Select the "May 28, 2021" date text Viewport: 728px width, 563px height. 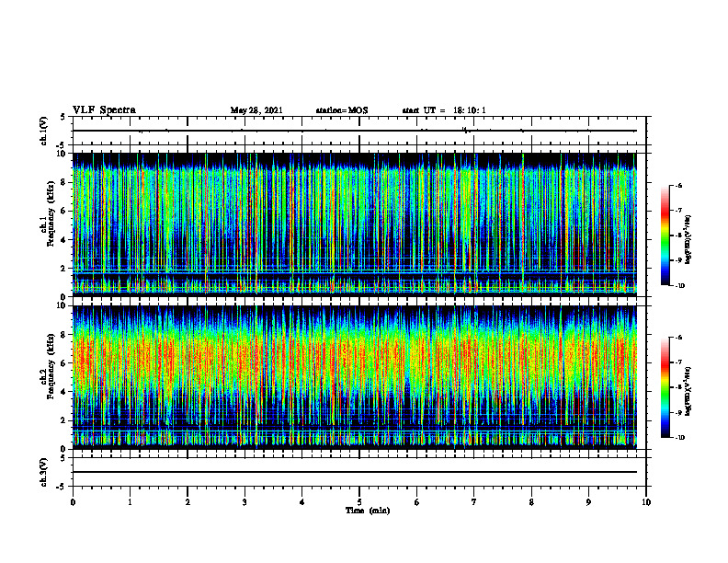click(256, 110)
